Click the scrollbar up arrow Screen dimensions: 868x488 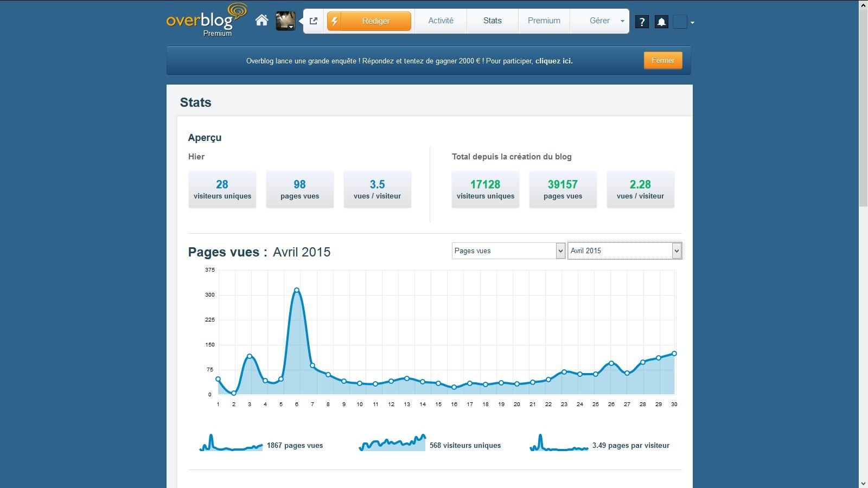coord(863,4)
